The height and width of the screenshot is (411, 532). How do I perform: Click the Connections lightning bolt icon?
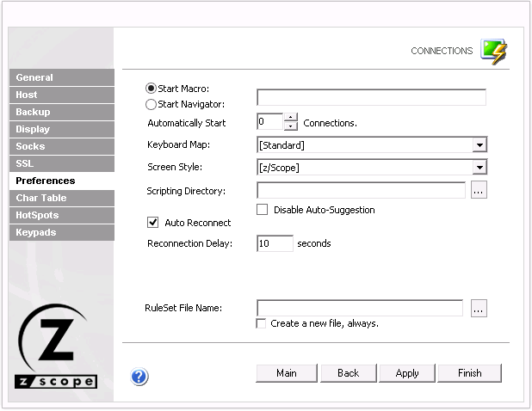(x=494, y=52)
